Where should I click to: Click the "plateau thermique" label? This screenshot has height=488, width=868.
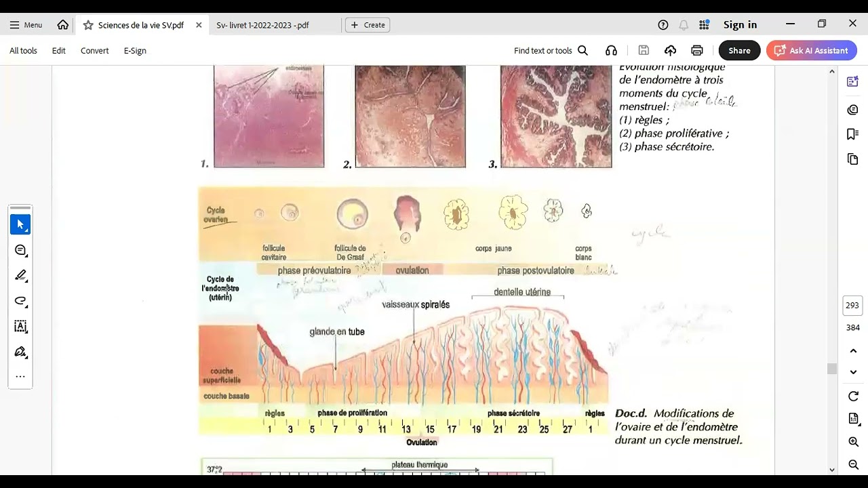[x=420, y=465]
